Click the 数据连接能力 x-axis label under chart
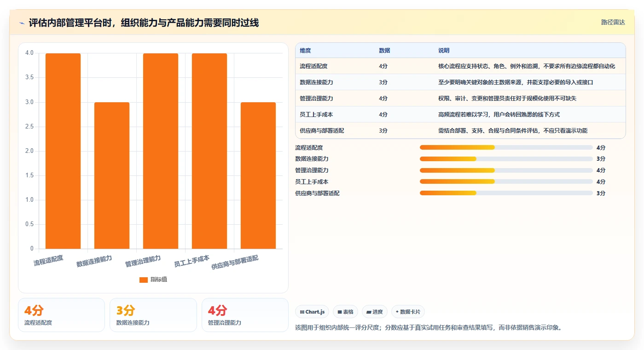This screenshot has height=350, width=644. [x=94, y=261]
